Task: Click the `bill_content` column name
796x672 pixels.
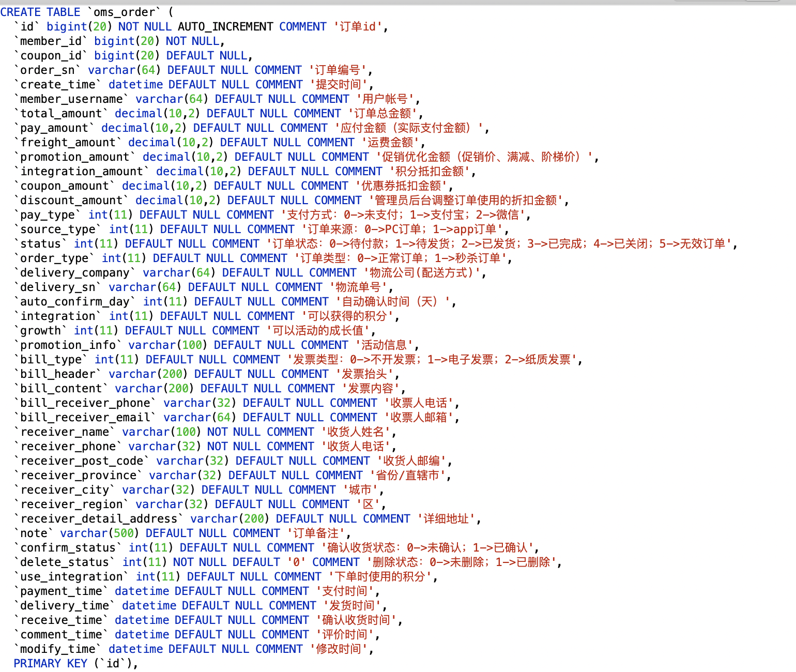Action: (x=61, y=388)
